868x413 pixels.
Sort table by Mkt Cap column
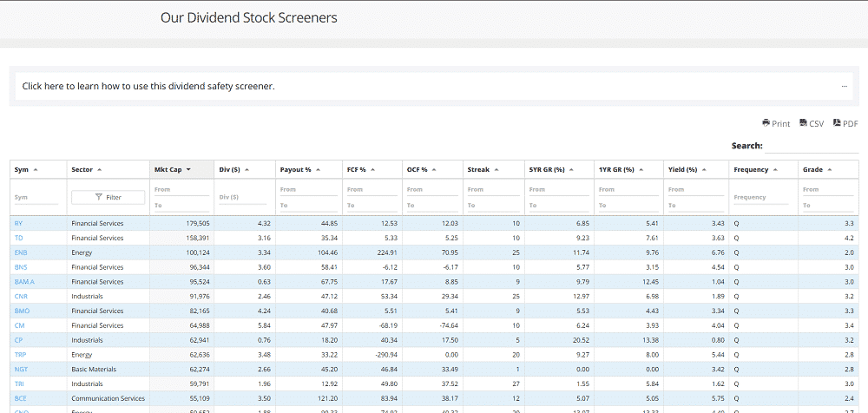click(x=172, y=169)
